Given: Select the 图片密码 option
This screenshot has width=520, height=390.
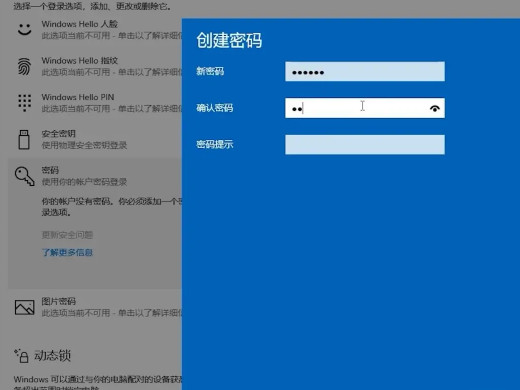Looking at the screenshot, I should point(59,301).
